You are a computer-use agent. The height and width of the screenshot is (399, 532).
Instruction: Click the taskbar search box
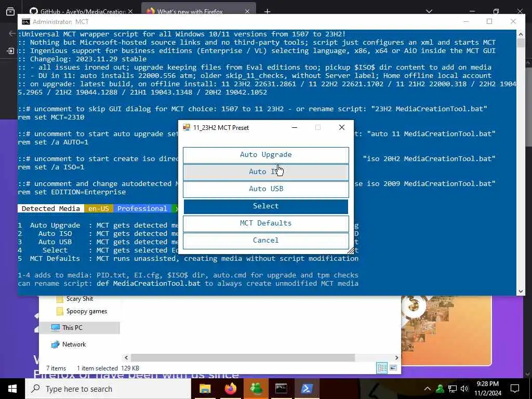pyautogui.click(x=108, y=389)
